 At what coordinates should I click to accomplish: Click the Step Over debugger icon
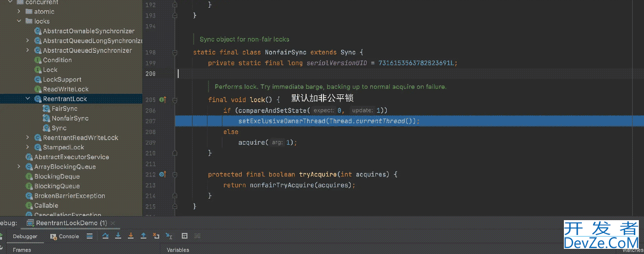(105, 236)
